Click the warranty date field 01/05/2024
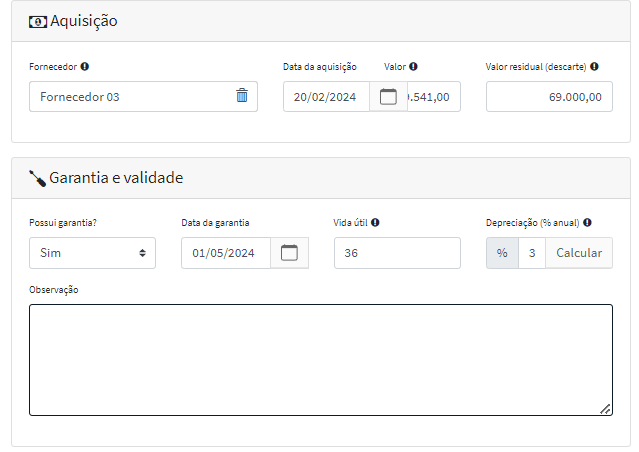The width and height of the screenshot is (639, 452). [226, 253]
